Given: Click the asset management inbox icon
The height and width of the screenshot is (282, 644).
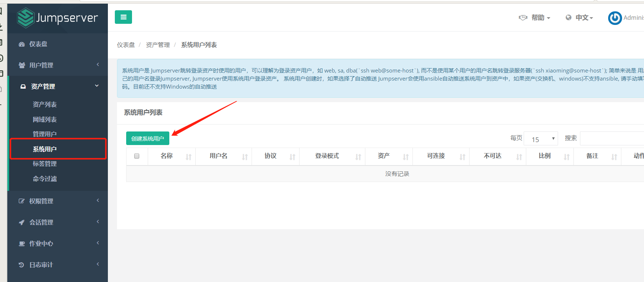Looking at the screenshot, I should click(x=23, y=86).
